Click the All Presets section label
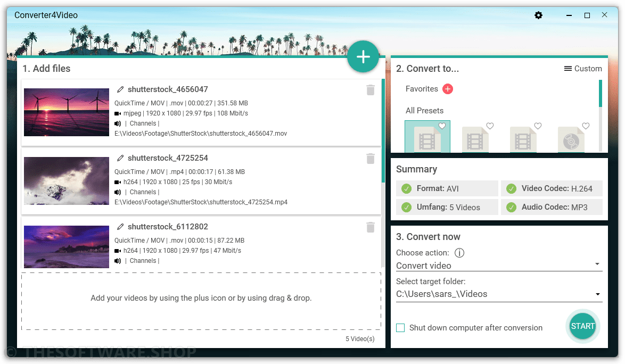Screen dimensions: 625x364 [424, 111]
